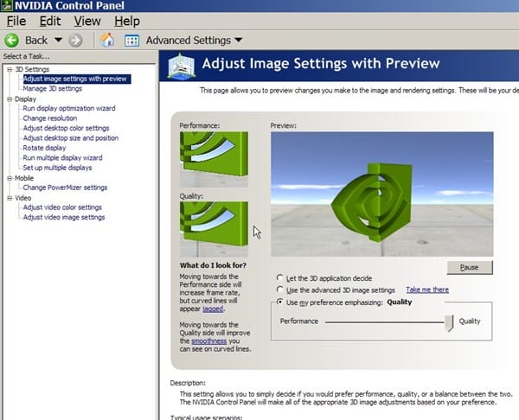Open Adjust video color settings
The height and width of the screenshot is (420, 519).
click(62, 207)
